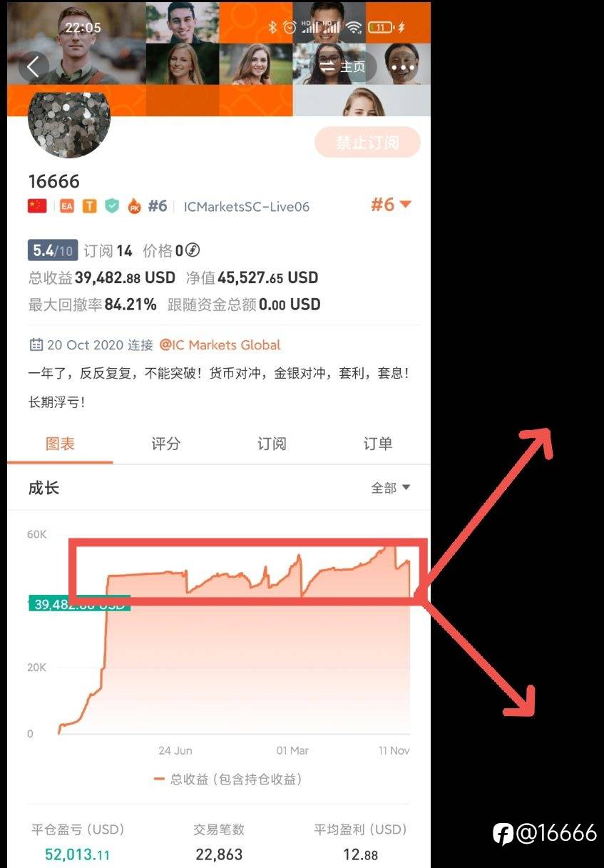Open the three-dots more menu
Screen dimensions: 604x868
click(x=402, y=67)
